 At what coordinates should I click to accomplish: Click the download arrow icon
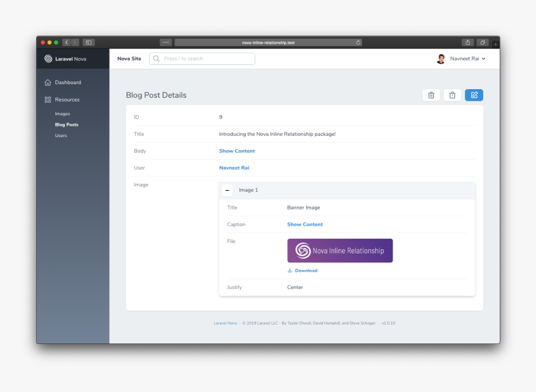290,270
